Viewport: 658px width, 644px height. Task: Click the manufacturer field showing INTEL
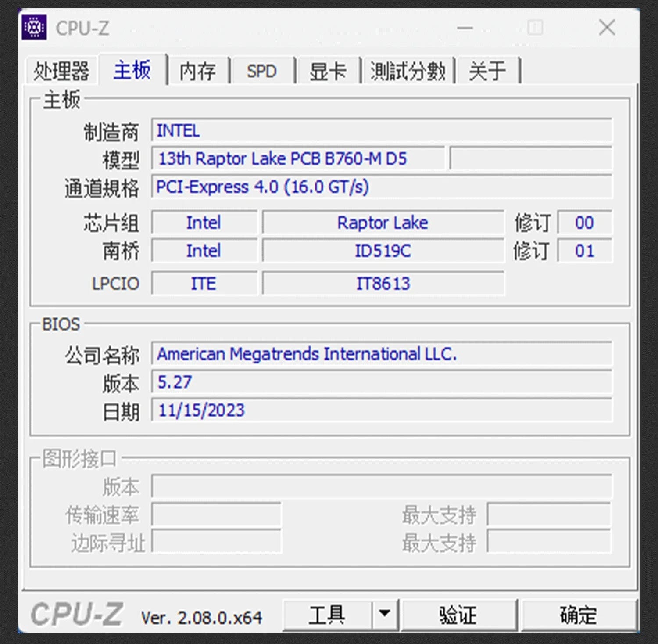point(381,131)
